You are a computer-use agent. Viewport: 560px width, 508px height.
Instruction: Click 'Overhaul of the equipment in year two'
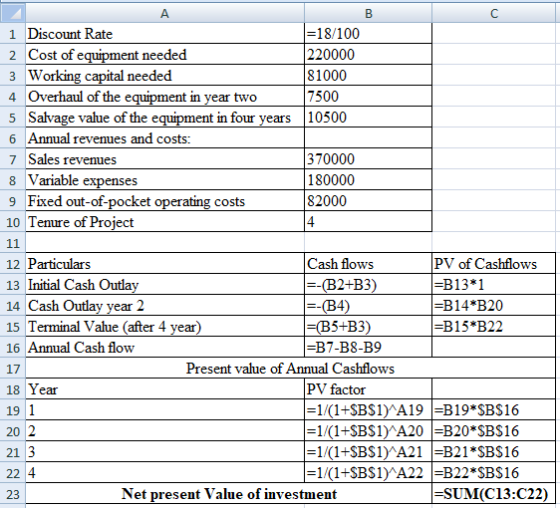coord(165,96)
